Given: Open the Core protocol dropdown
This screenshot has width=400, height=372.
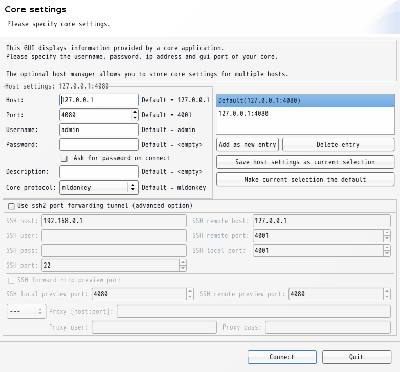Looking at the screenshot, I should (x=99, y=187).
